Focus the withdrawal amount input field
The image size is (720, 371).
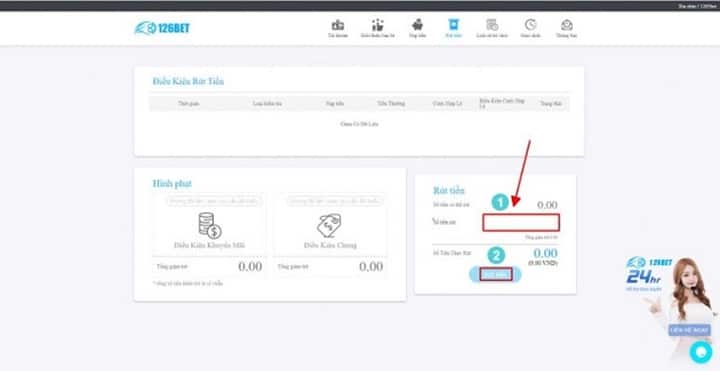click(521, 223)
